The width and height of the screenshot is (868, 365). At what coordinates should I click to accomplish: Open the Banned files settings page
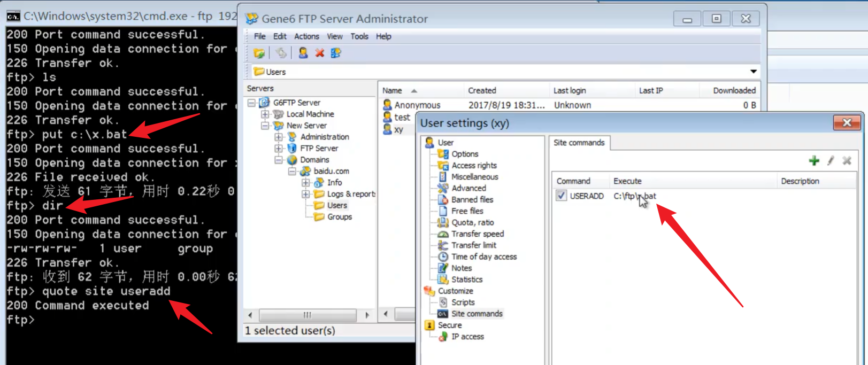coord(472,199)
